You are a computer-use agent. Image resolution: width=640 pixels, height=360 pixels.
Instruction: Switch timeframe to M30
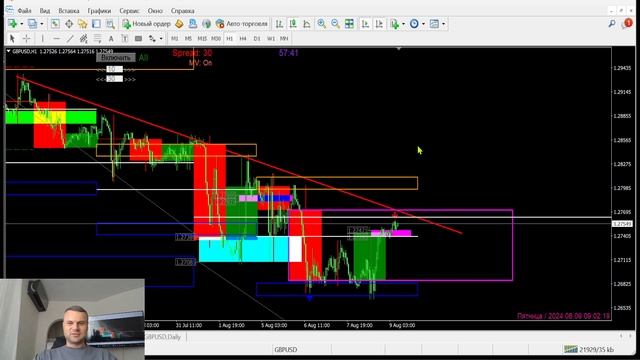[216, 38]
